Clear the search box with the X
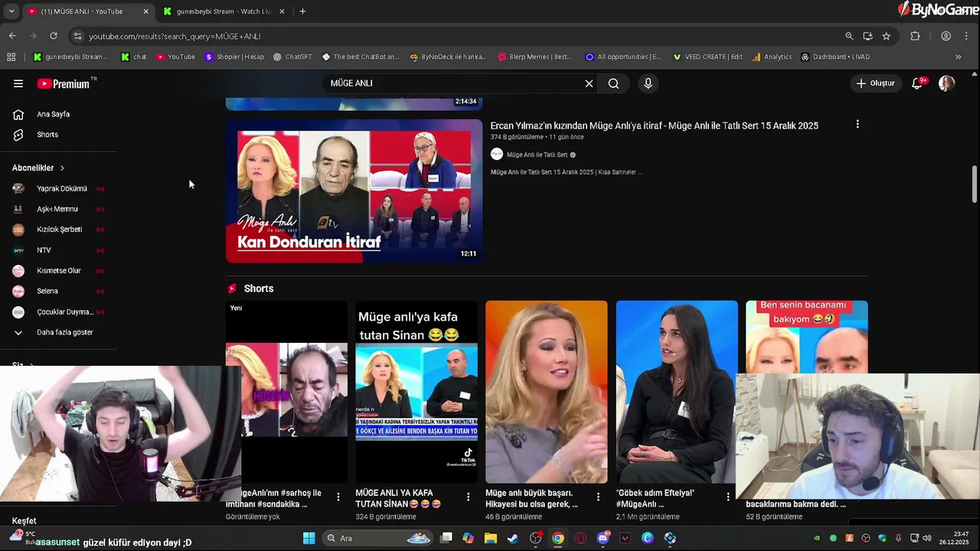The height and width of the screenshot is (551, 980). click(589, 83)
